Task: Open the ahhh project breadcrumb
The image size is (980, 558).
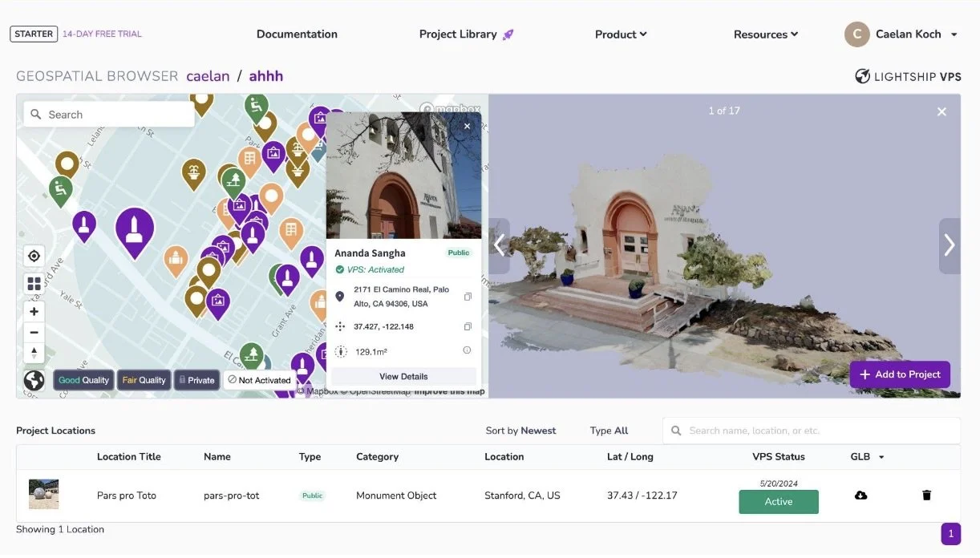Action: pyautogui.click(x=265, y=76)
